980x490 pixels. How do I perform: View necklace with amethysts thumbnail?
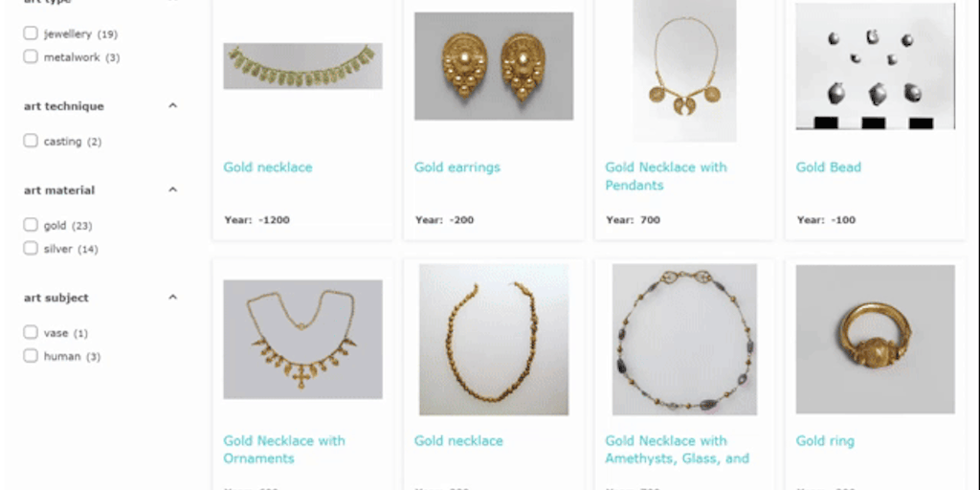tap(684, 340)
